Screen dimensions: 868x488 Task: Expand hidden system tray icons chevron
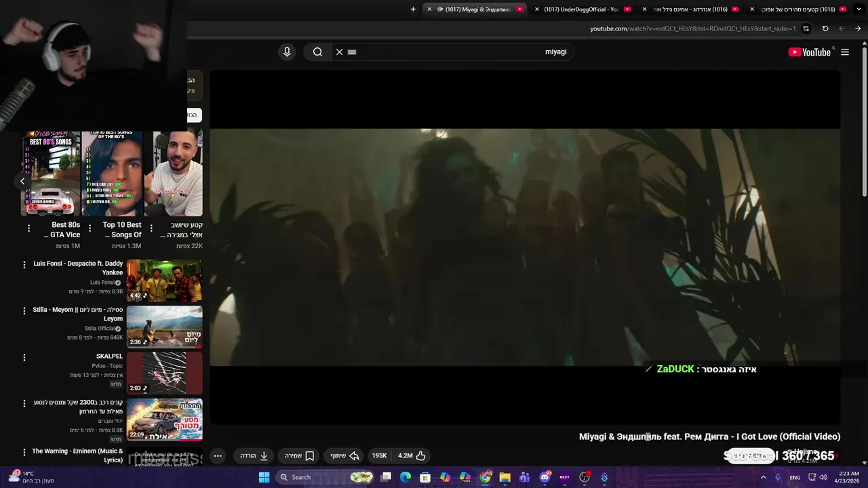[x=763, y=477]
